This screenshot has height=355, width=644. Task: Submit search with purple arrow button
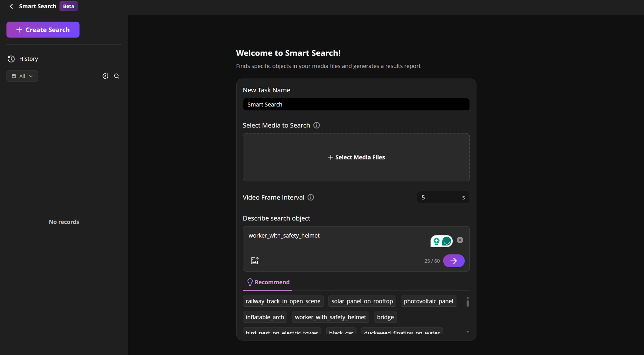(x=453, y=261)
